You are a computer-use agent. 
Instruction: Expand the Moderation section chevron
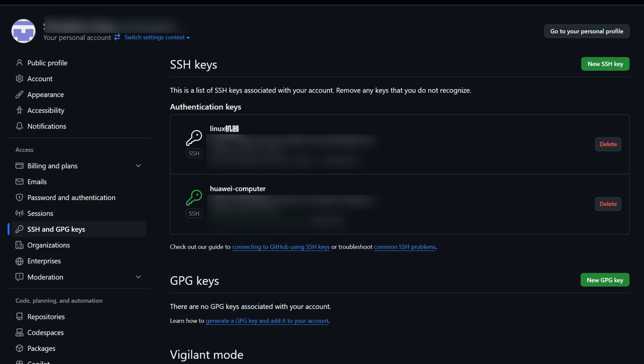[x=138, y=277]
